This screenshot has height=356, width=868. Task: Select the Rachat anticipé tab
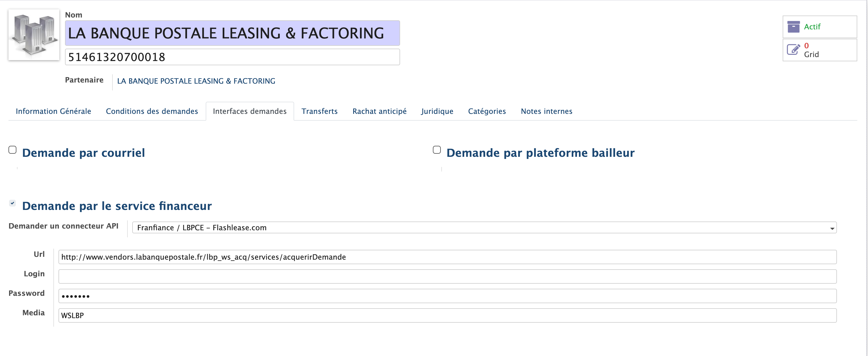click(x=379, y=111)
